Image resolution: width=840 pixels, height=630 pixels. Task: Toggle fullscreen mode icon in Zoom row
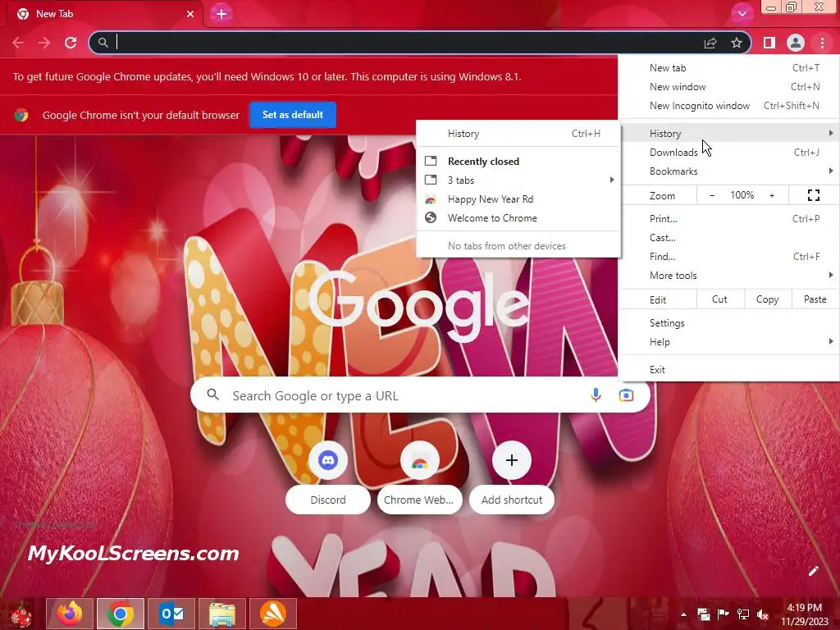click(813, 195)
